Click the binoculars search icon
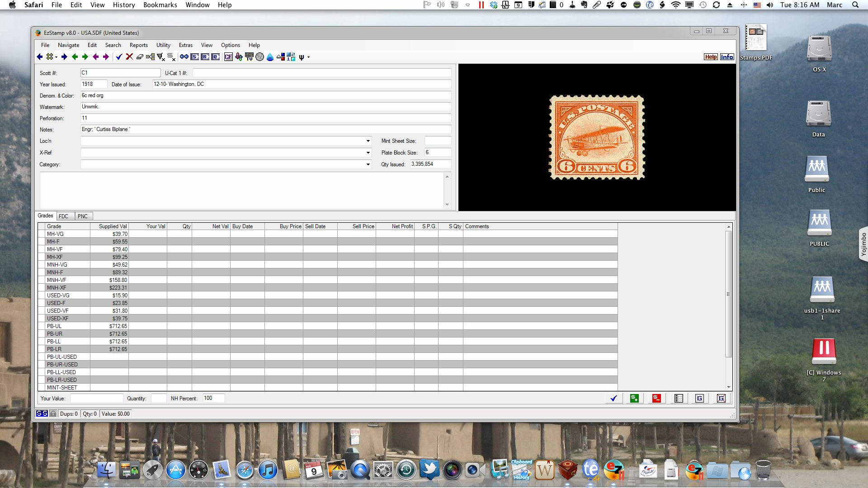868x488 pixels. [x=184, y=57]
